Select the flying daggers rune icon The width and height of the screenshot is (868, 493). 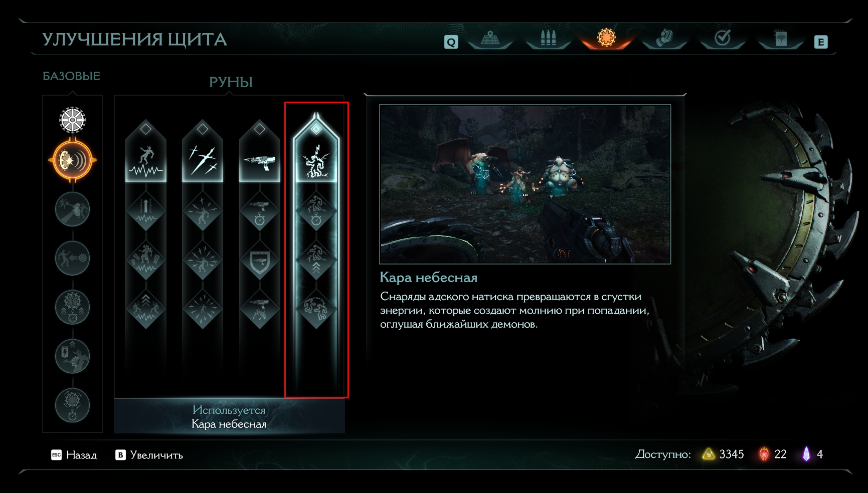point(203,151)
